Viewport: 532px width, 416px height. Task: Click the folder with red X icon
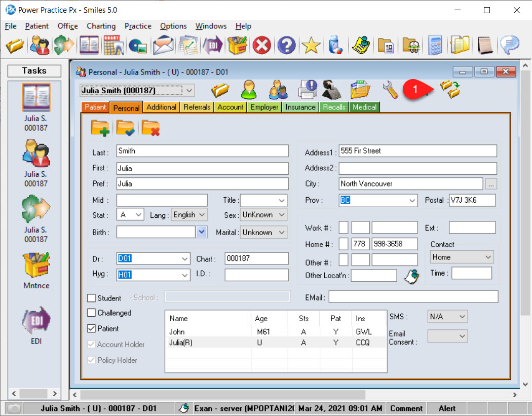(x=150, y=128)
